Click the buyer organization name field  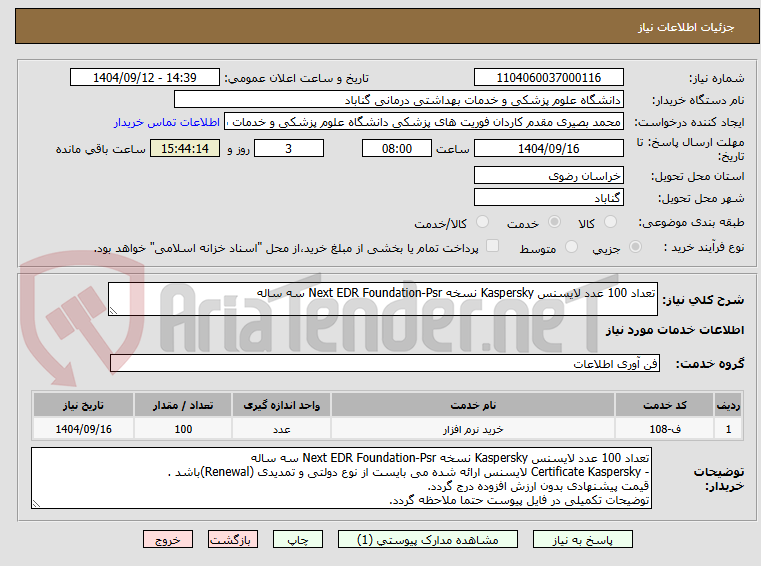tap(398, 100)
